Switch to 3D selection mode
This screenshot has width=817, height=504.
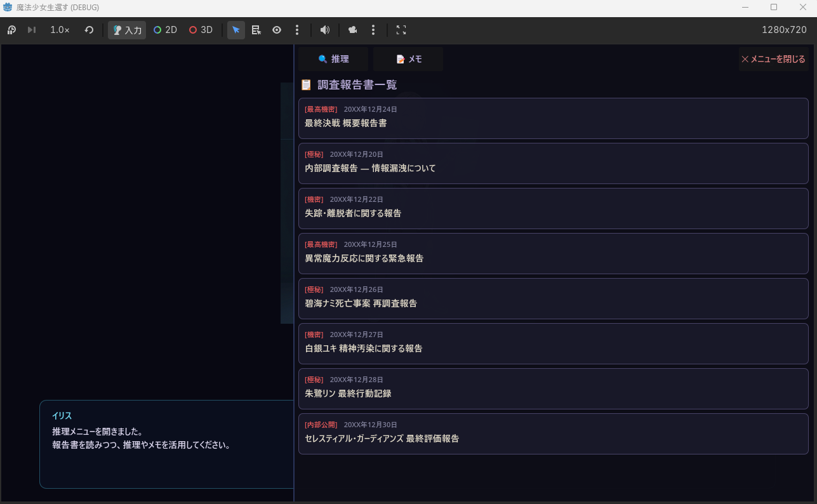point(201,30)
